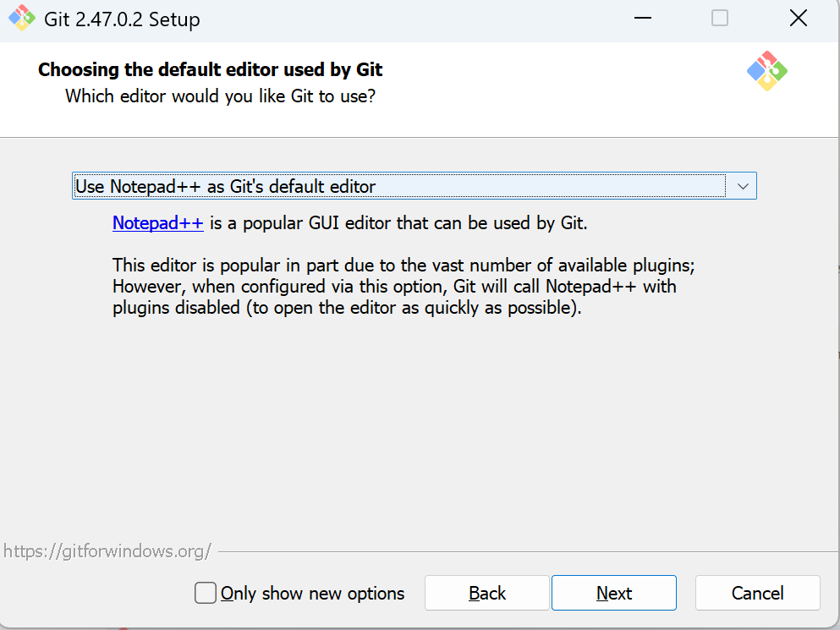Click the "Only show new options" label text
Screen dimensions: 840x630
pos(312,594)
